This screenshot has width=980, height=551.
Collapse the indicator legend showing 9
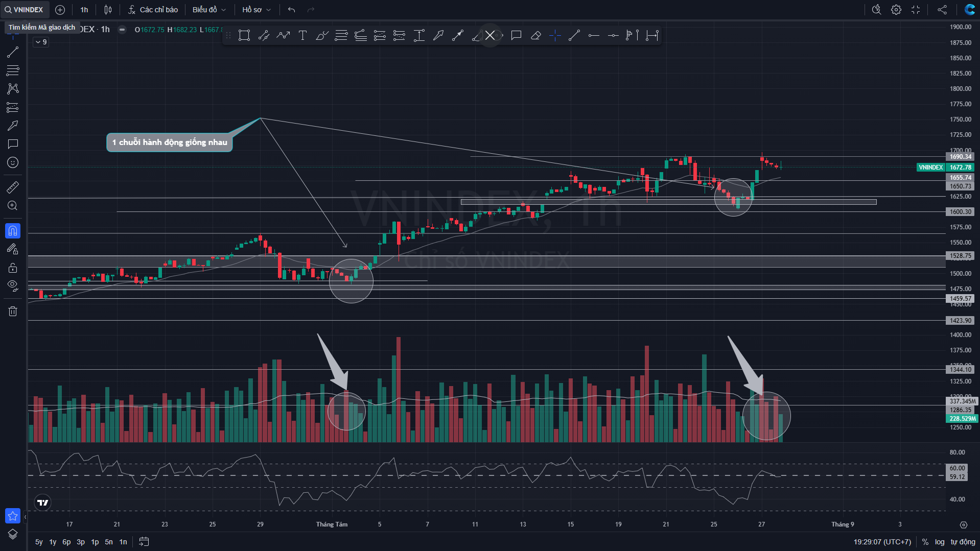41,42
